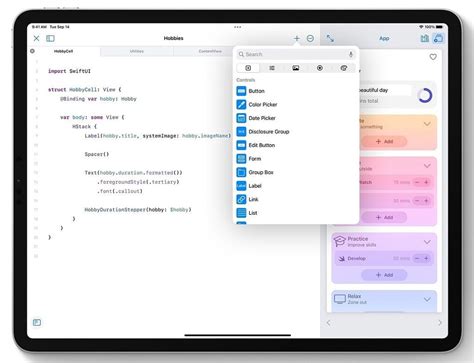The width and height of the screenshot is (474, 363).
Task: Select Disclosure Group in the Controls list
Action: [x=296, y=132]
